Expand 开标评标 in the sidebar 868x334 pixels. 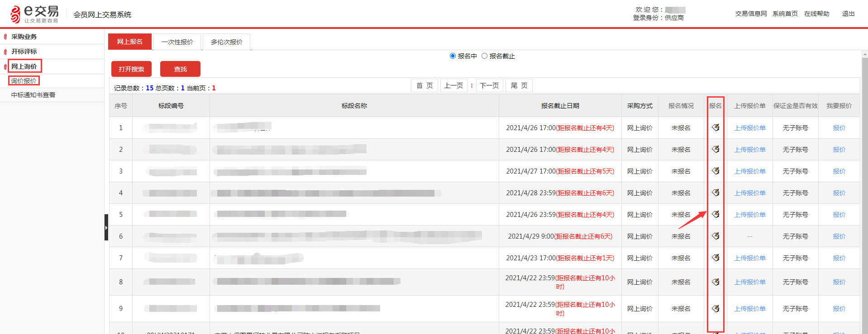24,52
